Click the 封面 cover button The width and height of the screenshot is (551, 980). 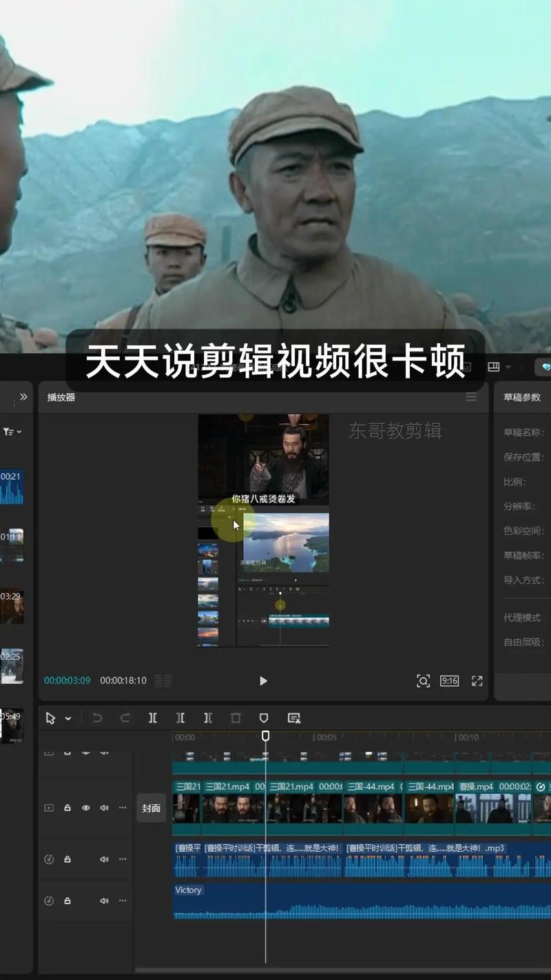[152, 808]
